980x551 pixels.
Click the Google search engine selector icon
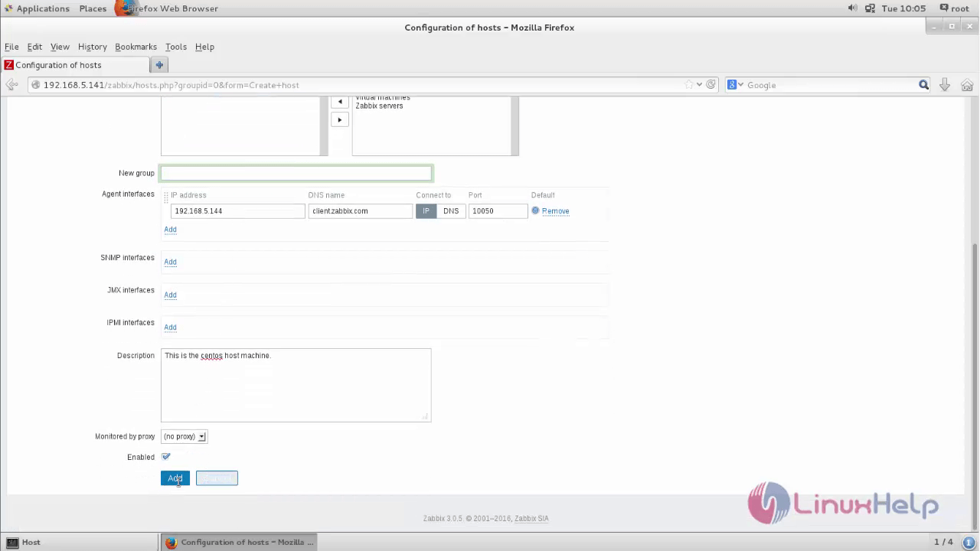tap(735, 85)
